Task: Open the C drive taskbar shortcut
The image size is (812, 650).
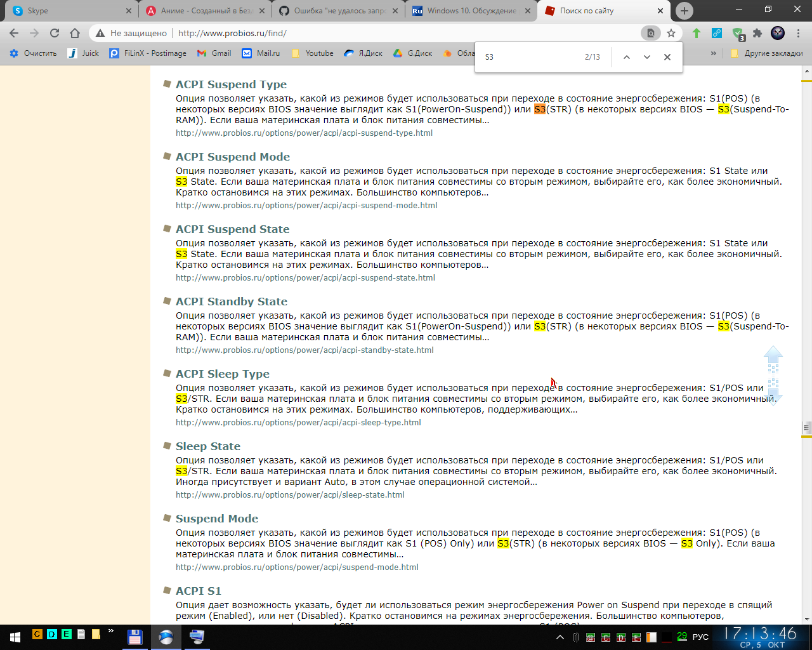Action: coord(37,634)
